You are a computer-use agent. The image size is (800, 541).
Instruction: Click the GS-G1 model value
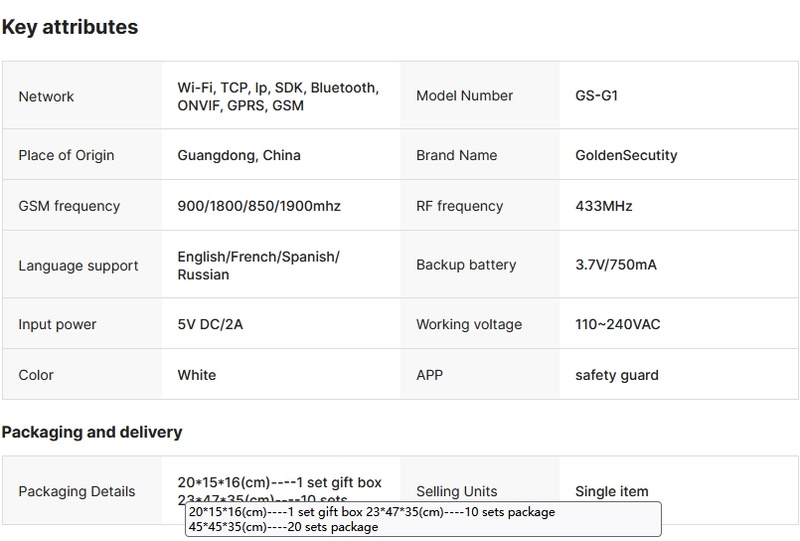click(603, 96)
